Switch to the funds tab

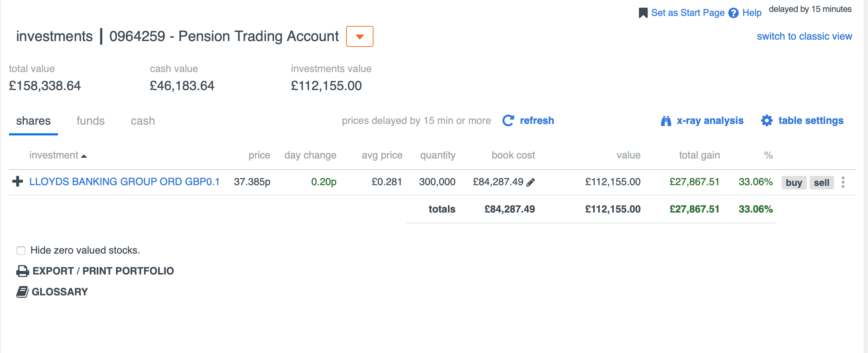point(90,121)
